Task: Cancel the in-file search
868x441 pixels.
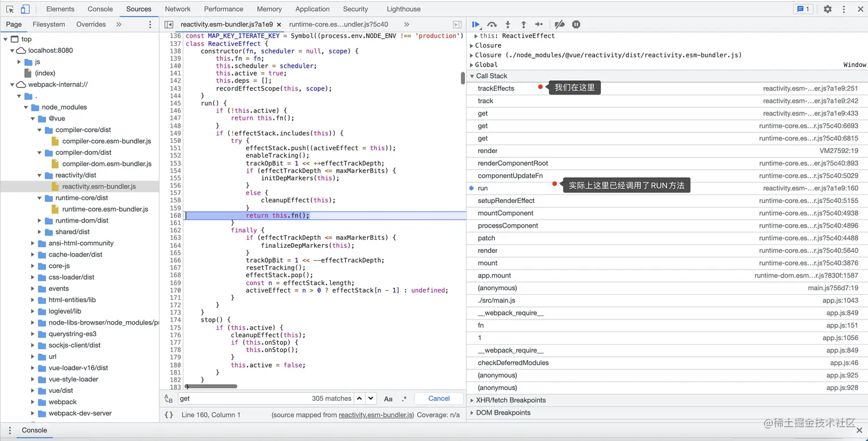Action: pyautogui.click(x=439, y=399)
